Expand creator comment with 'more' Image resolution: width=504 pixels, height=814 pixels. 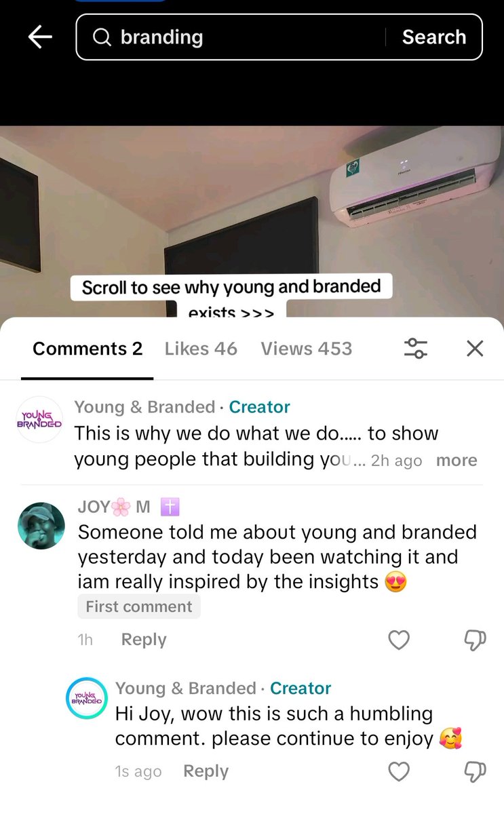coord(457,461)
